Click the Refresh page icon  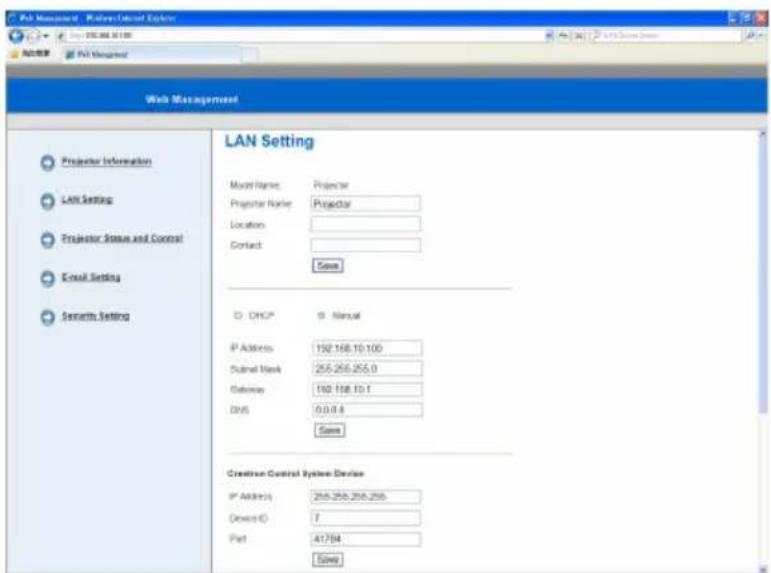(x=563, y=35)
